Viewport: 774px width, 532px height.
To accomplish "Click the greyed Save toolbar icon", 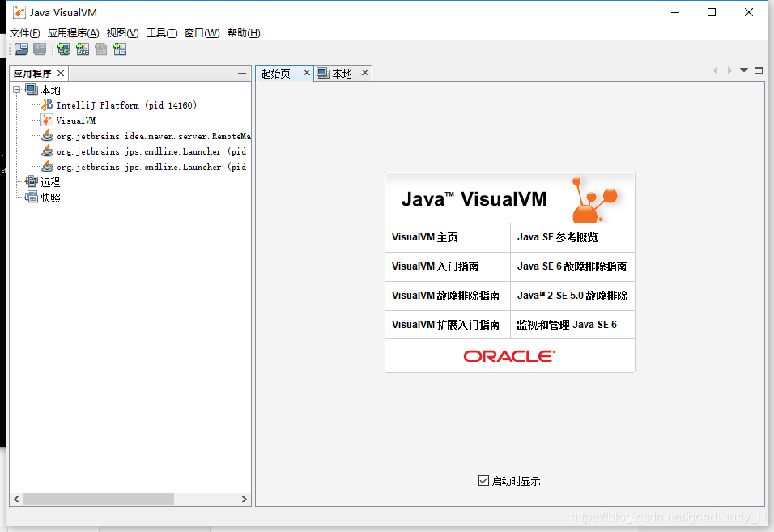I will [x=40, y=49].
